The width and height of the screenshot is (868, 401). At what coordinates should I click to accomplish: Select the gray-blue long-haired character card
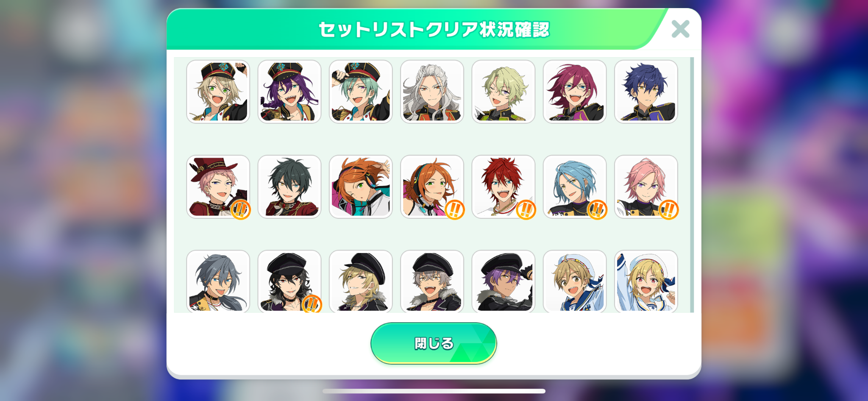click(218, 281)
